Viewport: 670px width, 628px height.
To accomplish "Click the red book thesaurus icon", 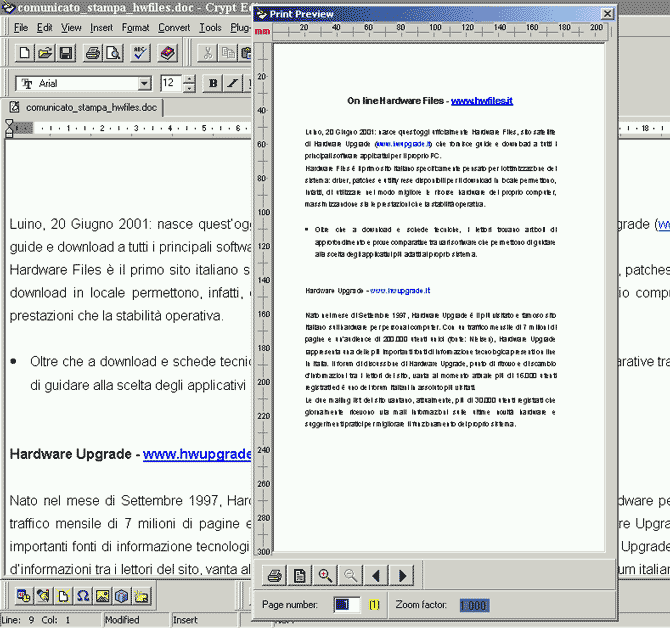I will tap(168, 53).
